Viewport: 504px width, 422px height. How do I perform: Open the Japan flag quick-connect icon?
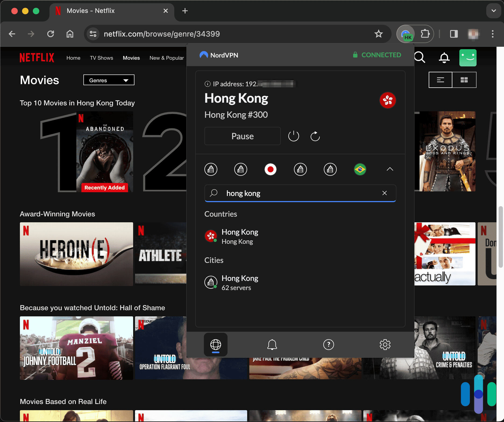point(271,169)
